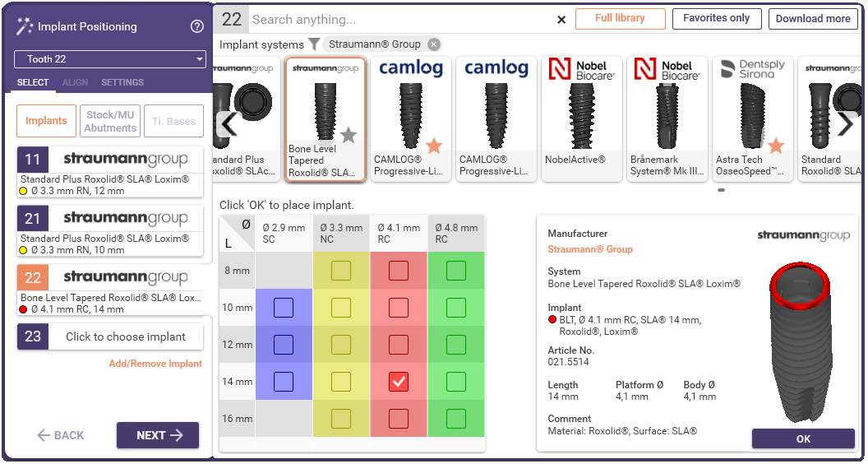
Task: Check Ø 2.9 mm SC 12 mm box
Action: click(284, 344)
